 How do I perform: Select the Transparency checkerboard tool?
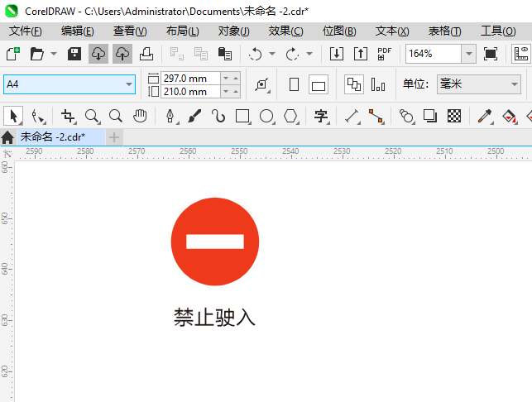(454, 116)
